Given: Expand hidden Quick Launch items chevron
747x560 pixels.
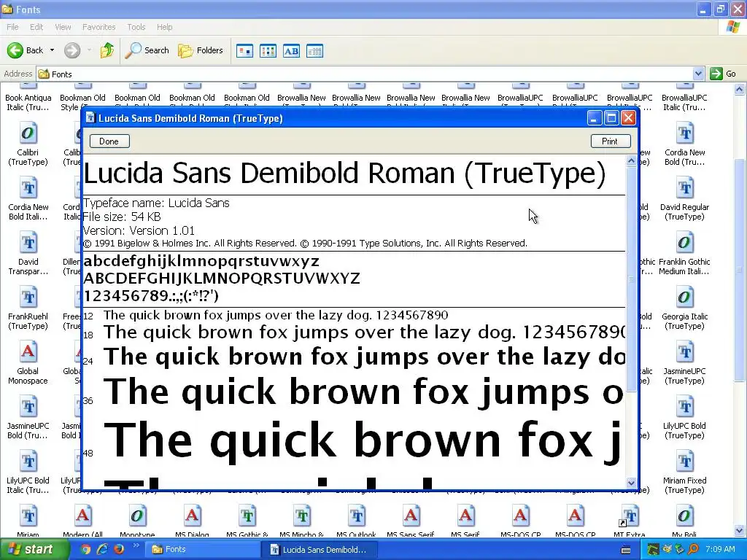Looking at the screenshot, I should [x=136, y=546].
